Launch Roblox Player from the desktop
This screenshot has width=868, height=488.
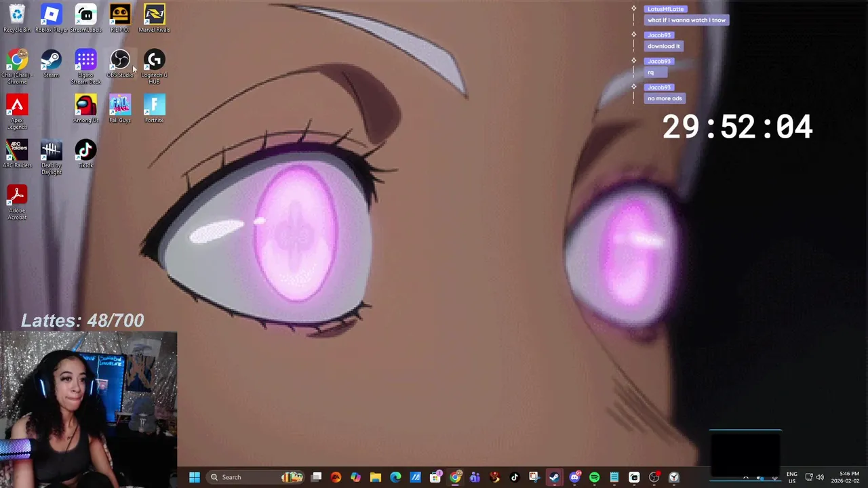click(x=51, y=18)
